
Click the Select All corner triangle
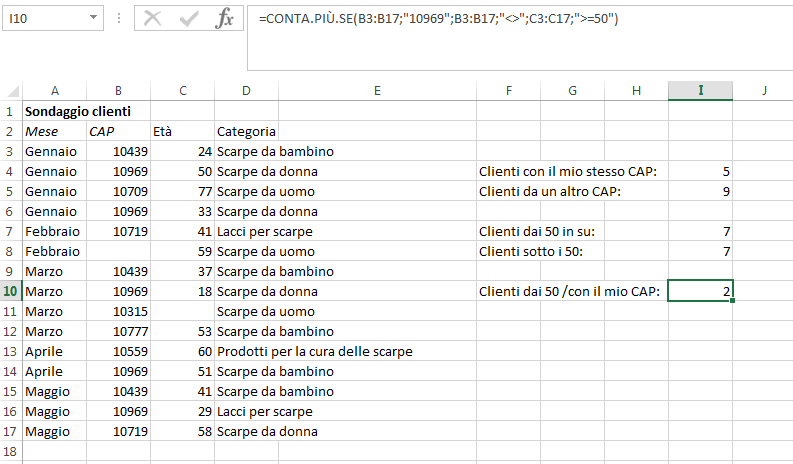pos(12,91)
